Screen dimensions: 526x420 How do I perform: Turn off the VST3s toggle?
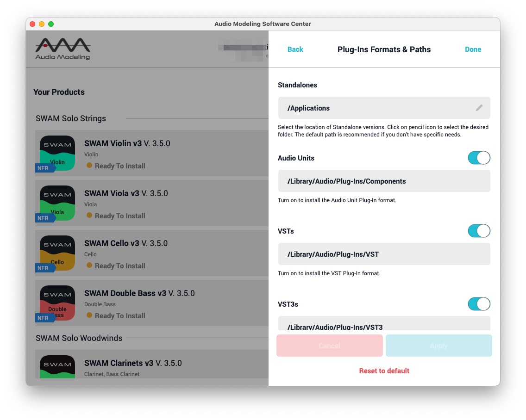[479, 304]
